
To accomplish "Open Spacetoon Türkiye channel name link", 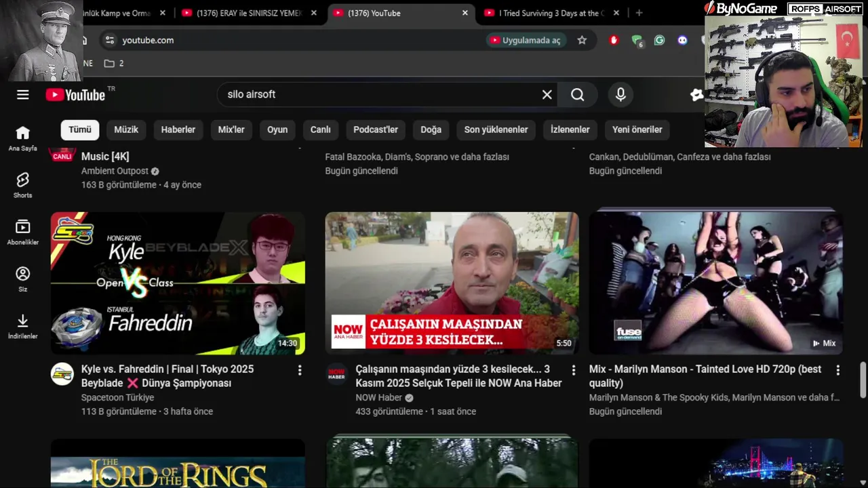I will [117, 397].
